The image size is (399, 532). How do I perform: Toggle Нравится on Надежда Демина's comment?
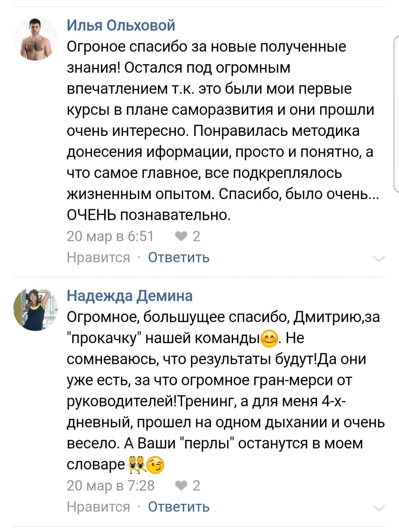(x=98, y=507)
